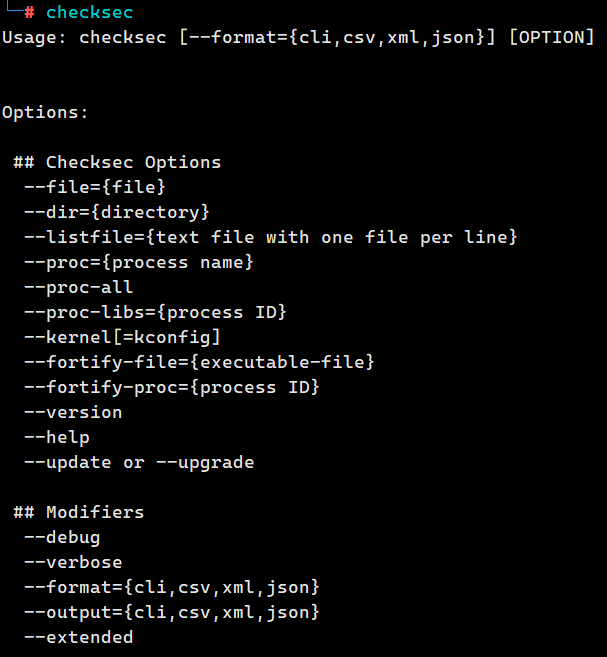Click the ## Modifiers heading

pyautogui.click(x=79, y=512)
